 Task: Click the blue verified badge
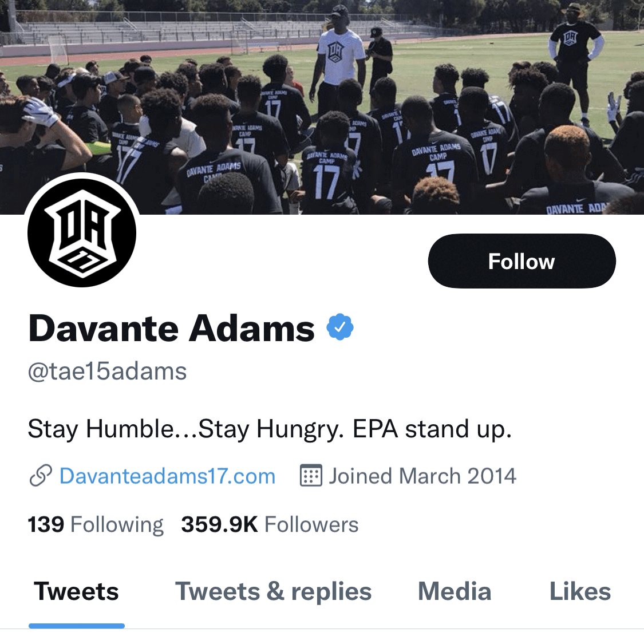(340, 327)
